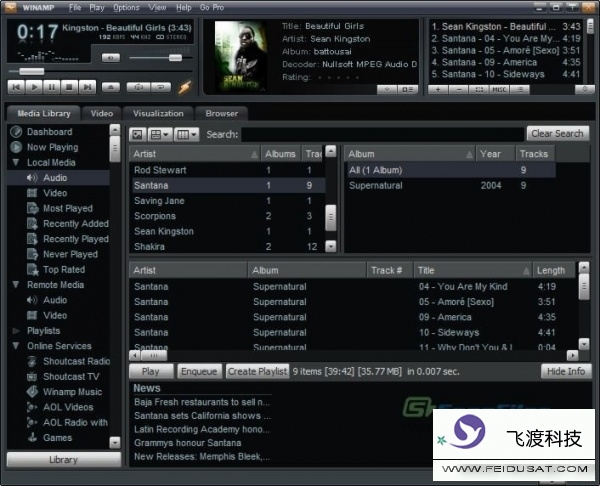Open Winamp Music service

click(x=72, y=392)
